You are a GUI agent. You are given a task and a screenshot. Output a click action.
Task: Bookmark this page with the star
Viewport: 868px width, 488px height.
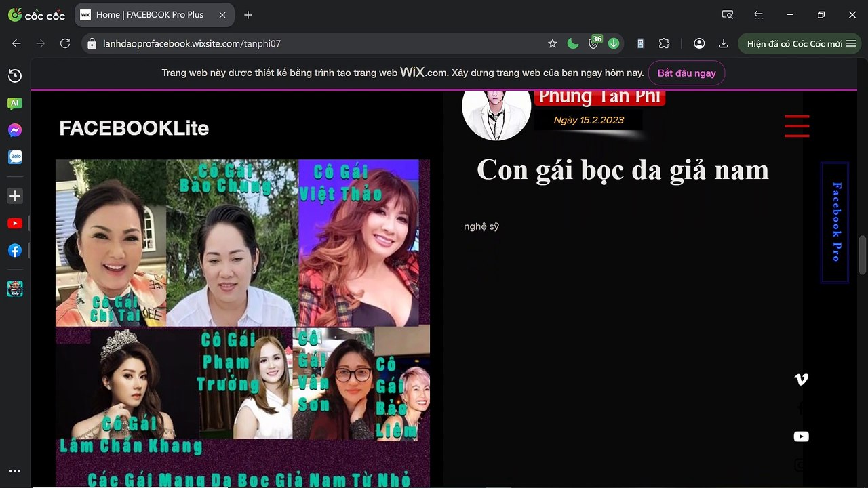[x=553, y=43]
